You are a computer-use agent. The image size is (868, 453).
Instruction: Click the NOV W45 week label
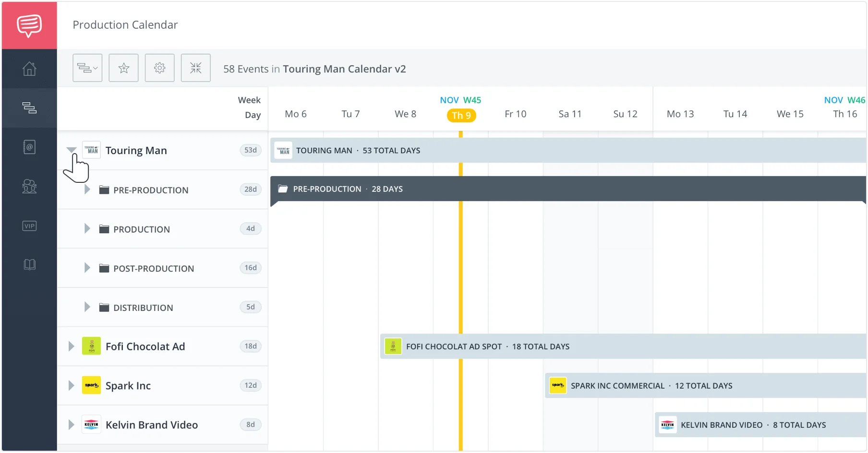(x=460, y=100)
